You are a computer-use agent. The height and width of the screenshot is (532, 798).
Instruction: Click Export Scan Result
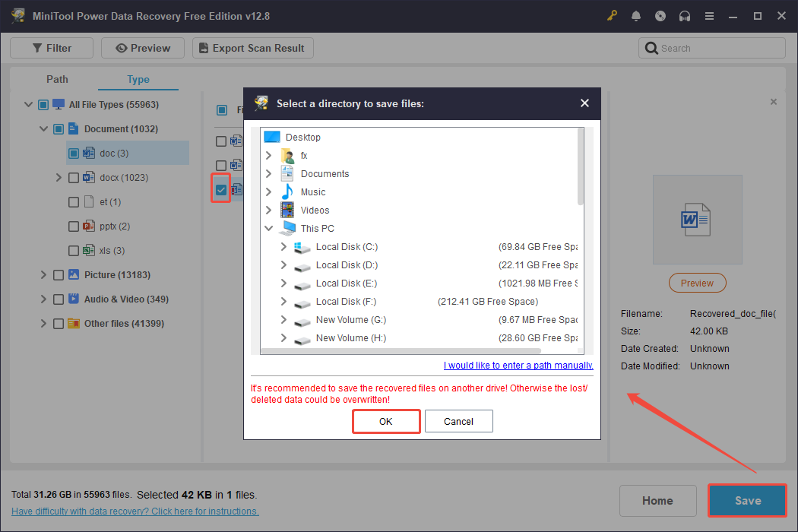[252, 48]
